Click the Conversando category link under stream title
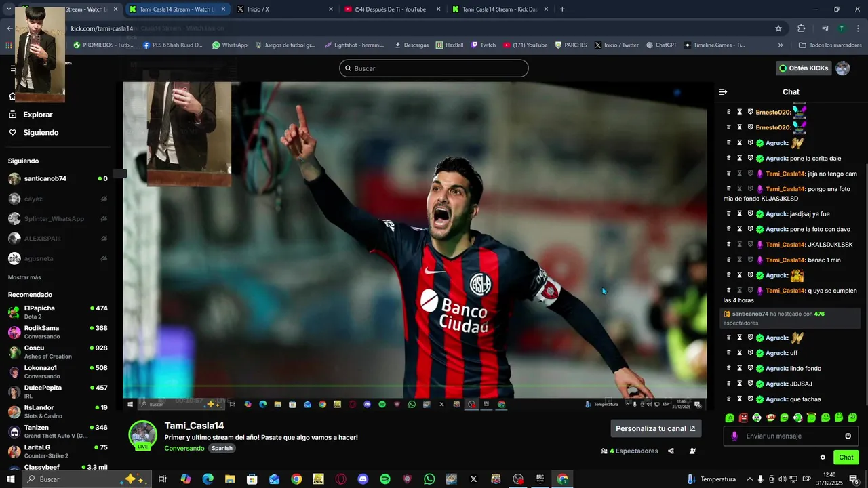 coord(184,448)
